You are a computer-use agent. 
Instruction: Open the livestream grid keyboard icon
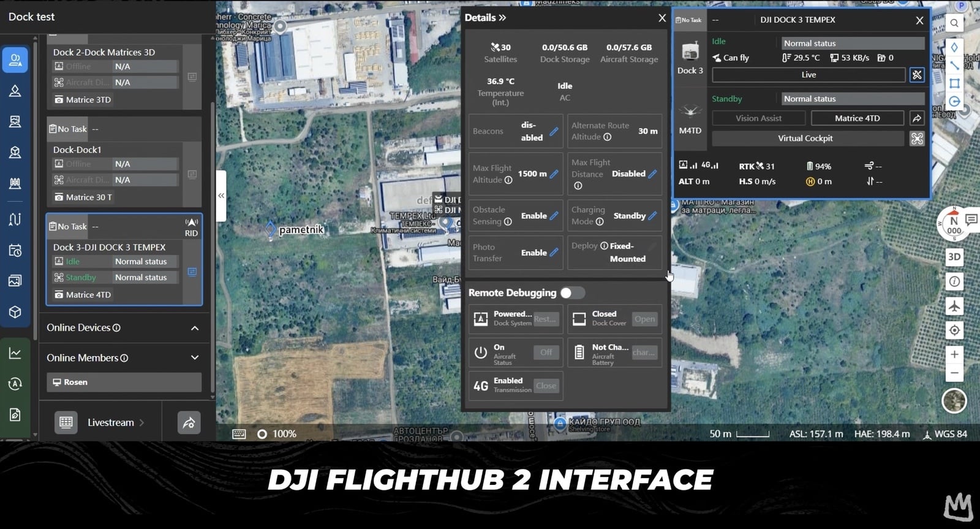(66, 422)
